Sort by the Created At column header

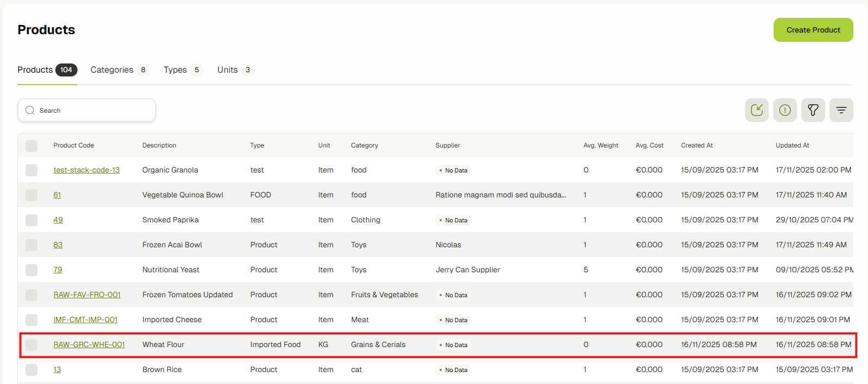point(697,145)
